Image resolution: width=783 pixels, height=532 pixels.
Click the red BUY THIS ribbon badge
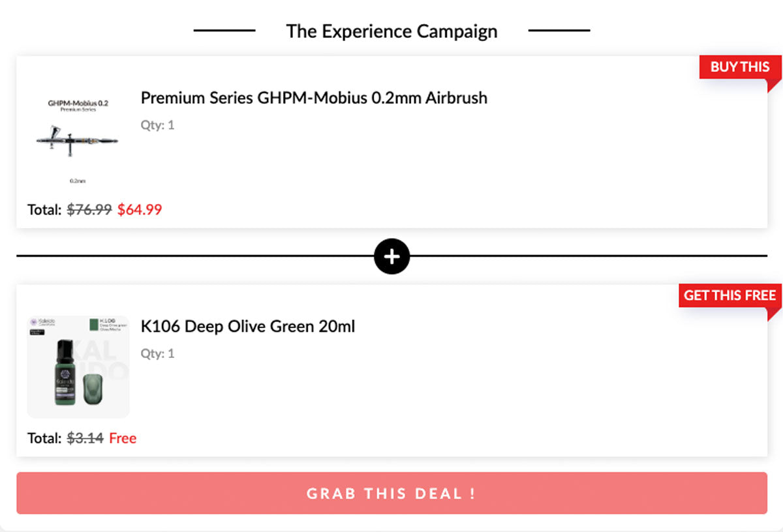coord(739,67)
